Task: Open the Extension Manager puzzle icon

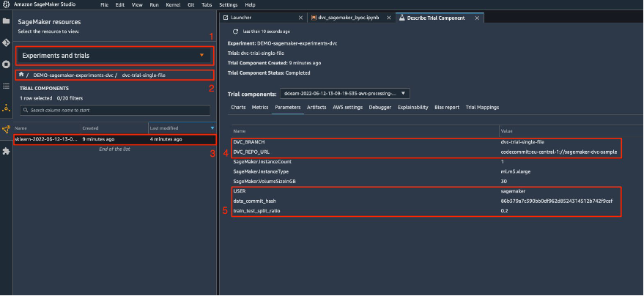Action: [6, 151]
